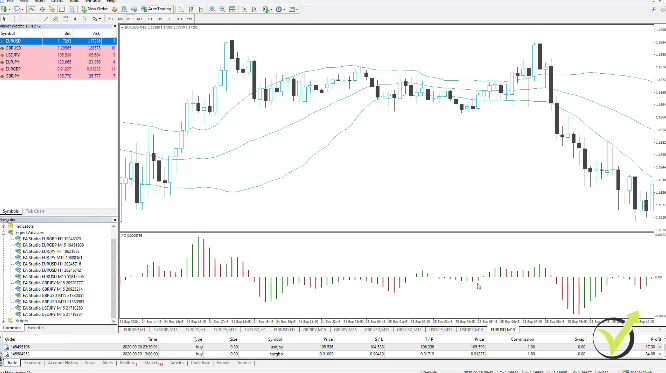Select the Text tool in line toolbar
This screenshot has height=373, width=666.
click(75, 19)
